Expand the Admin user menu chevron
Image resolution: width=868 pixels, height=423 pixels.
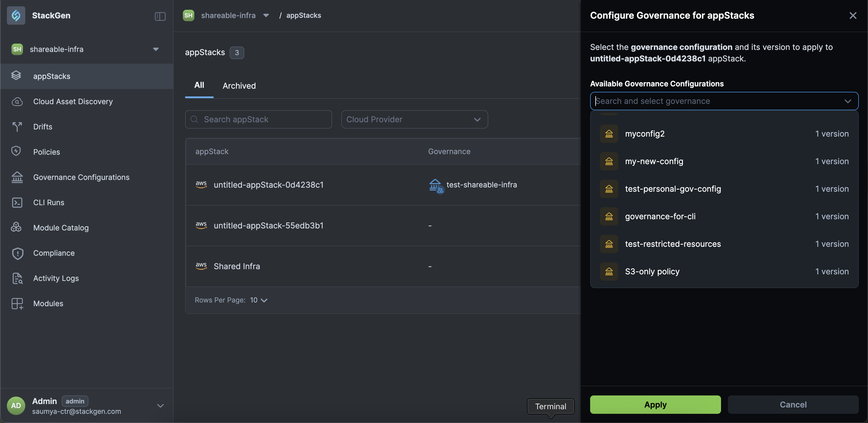160,405
